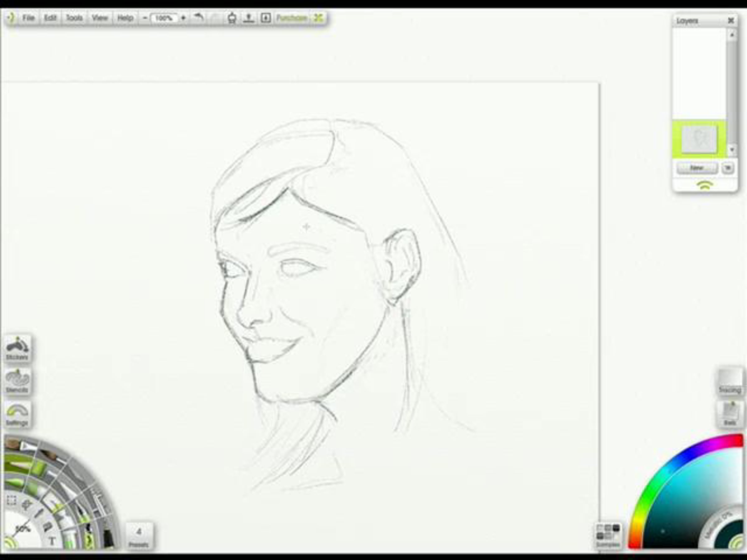Click the Layers panel scroll up arrow
747x560 pixels.
coord(732,35)
